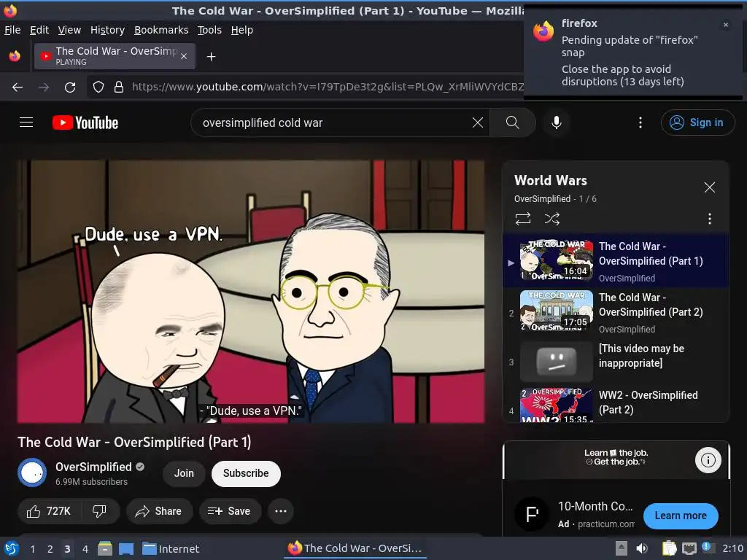Open the system volume control
This screenshot has height=560, width=747.
[642, 548]
